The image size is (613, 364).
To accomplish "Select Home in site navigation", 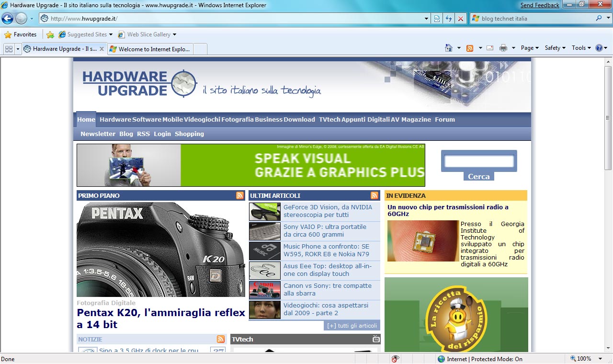I will pyautogui.click(x=86, y=119).
